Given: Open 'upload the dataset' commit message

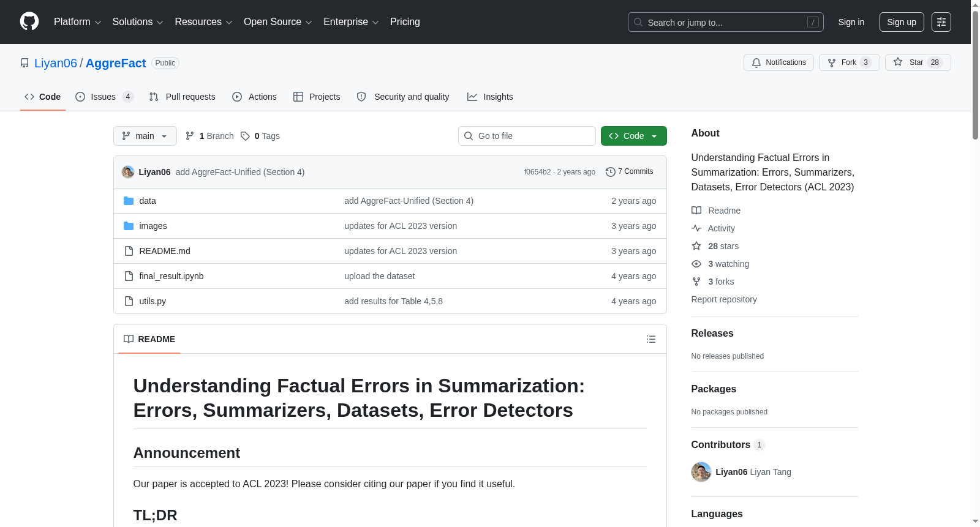Looking at the screenshot, I should pyautogui.click(x=380, y=276).
